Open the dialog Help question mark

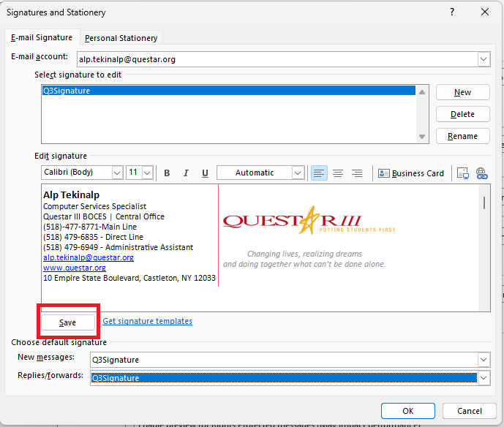click(452, 12)
